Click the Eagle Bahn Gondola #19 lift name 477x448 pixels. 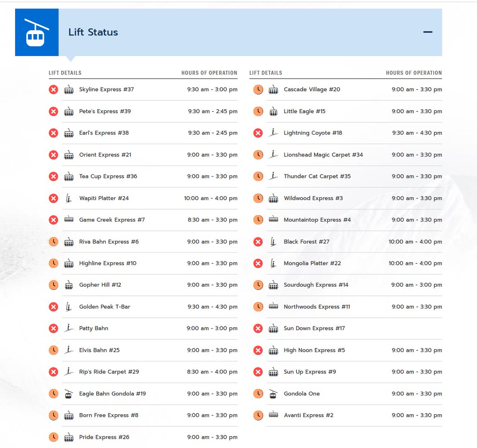[112, 394]
